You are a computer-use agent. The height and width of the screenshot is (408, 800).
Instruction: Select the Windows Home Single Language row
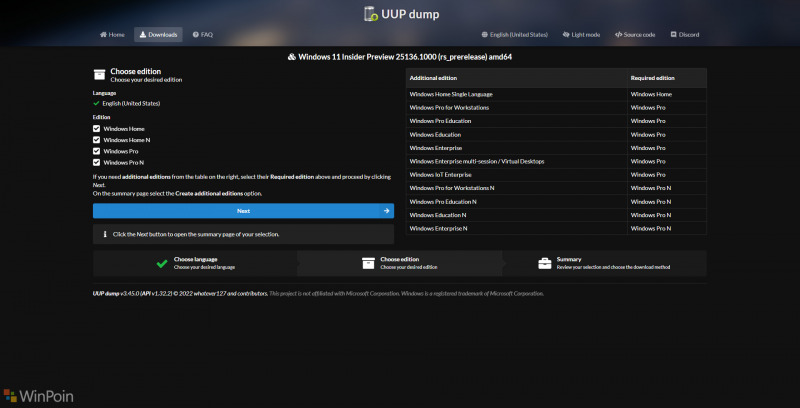point(557,94)
